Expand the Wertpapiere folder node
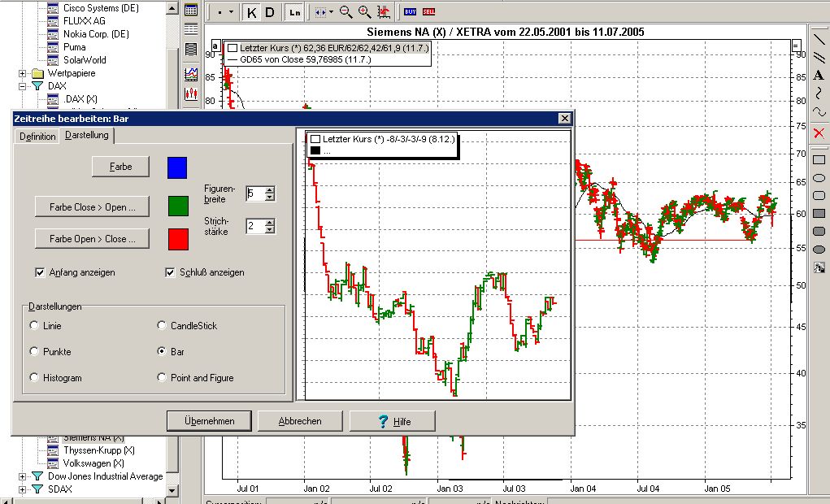The image size is (830, 504). pos(22,73)
